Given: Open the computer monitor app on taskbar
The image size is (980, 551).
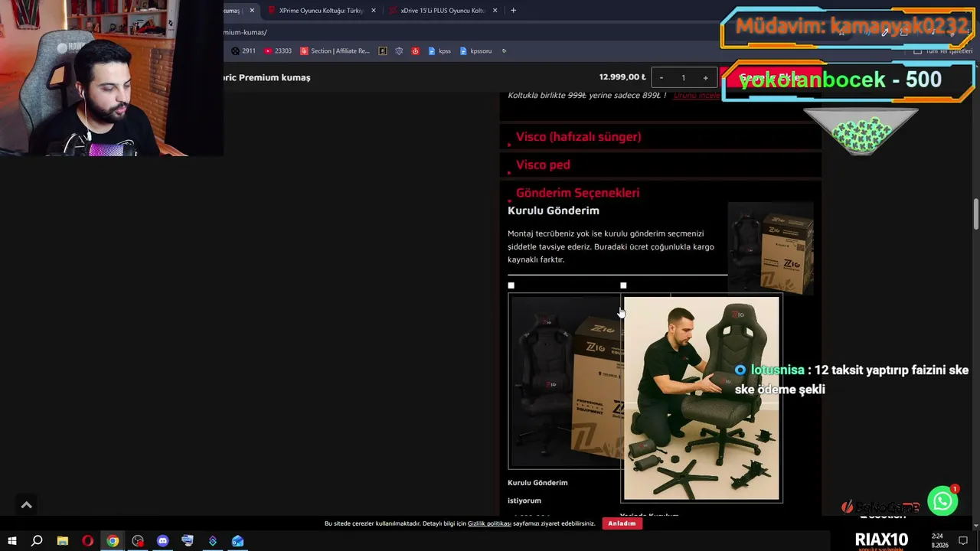Looking at the screenshot, I should (x=188, y=541).
